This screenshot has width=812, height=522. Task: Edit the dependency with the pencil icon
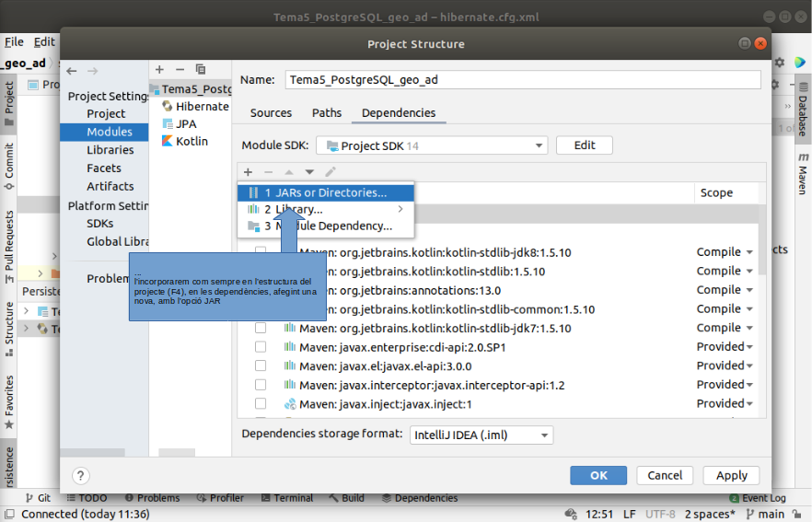tap(331, 171)
